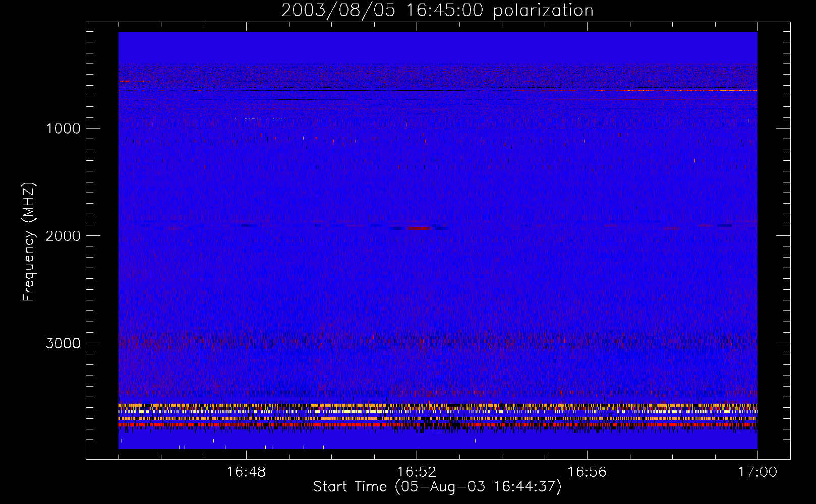
Task: Click the plot title '2003/08/05 16:45:00 polarization'
Action: point(437,10)
